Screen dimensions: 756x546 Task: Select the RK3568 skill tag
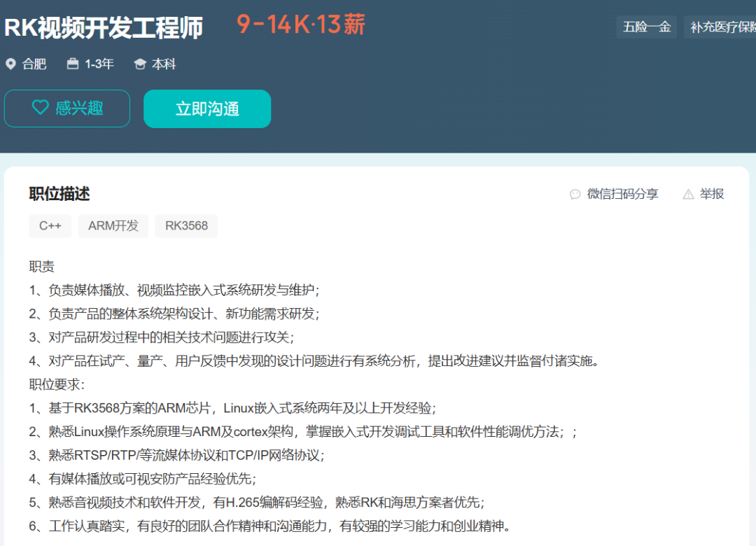[x=187, y=225]
